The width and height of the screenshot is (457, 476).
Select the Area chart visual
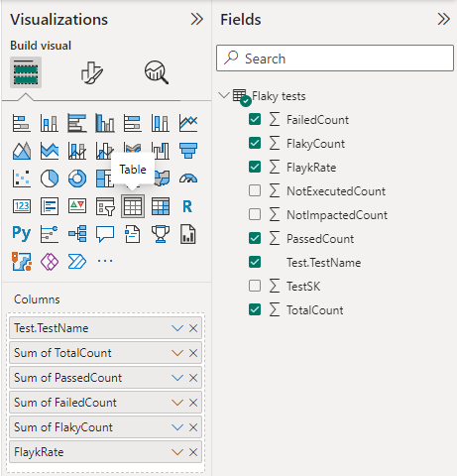pos(22,151)
